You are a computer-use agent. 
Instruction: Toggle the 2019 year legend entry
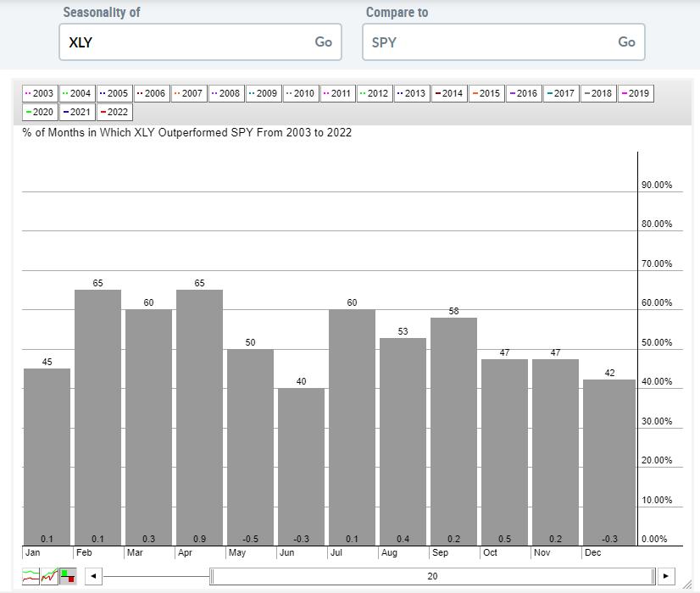pos(636,93)
